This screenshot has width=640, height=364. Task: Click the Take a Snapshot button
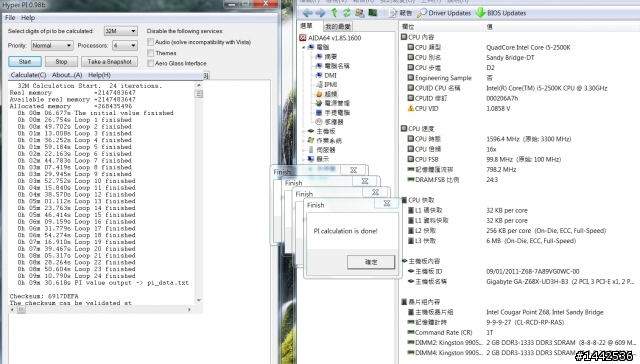(x=109, y=62)
